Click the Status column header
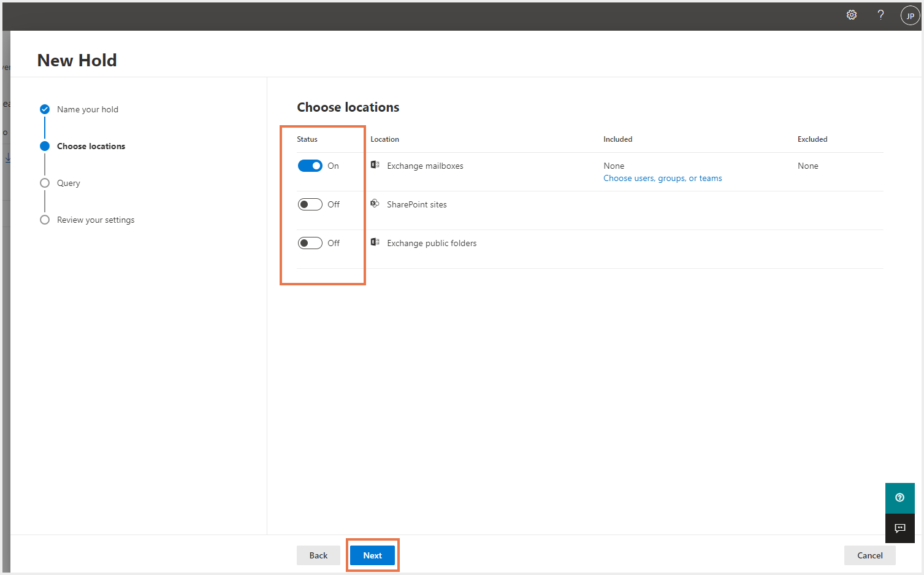Image resolution: width=924 pixels, height=575 pixels. tap(307, 139)
